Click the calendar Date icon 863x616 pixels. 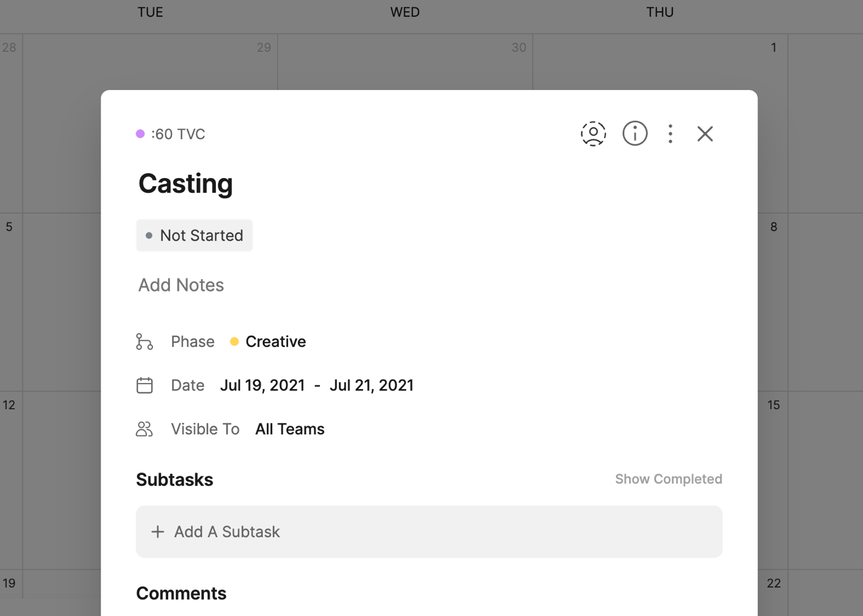(x=144, y=386)
